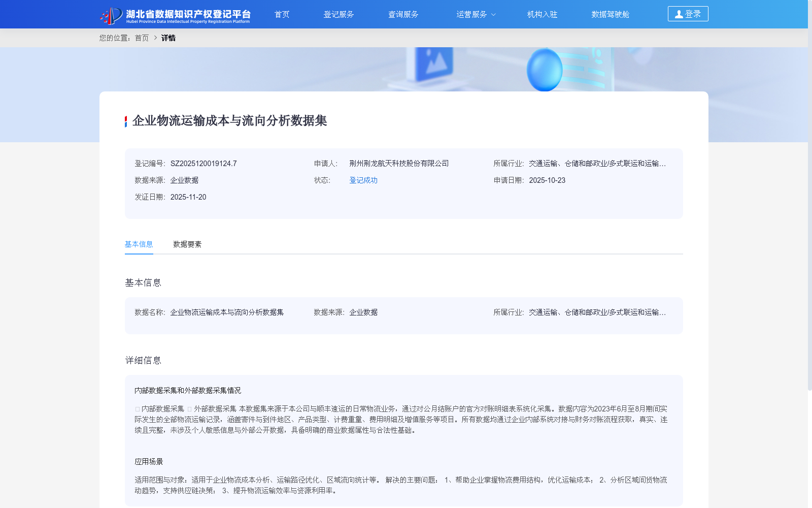
Task: Click the breadcrumb chevron separator
Action: click(155, 38)
